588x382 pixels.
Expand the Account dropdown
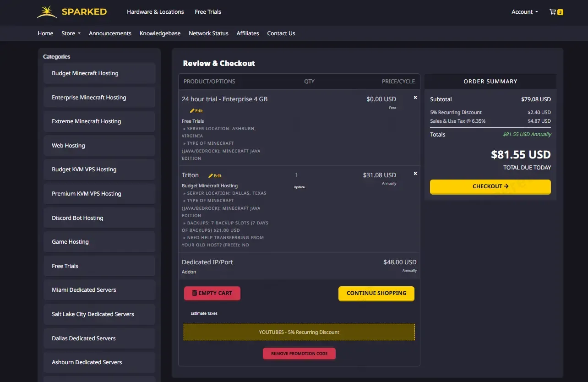coord(524,12)
